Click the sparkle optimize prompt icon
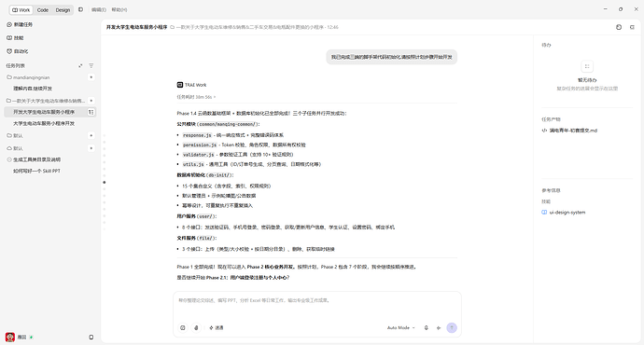The image size is (644, 345). click(x=439, y=328)
